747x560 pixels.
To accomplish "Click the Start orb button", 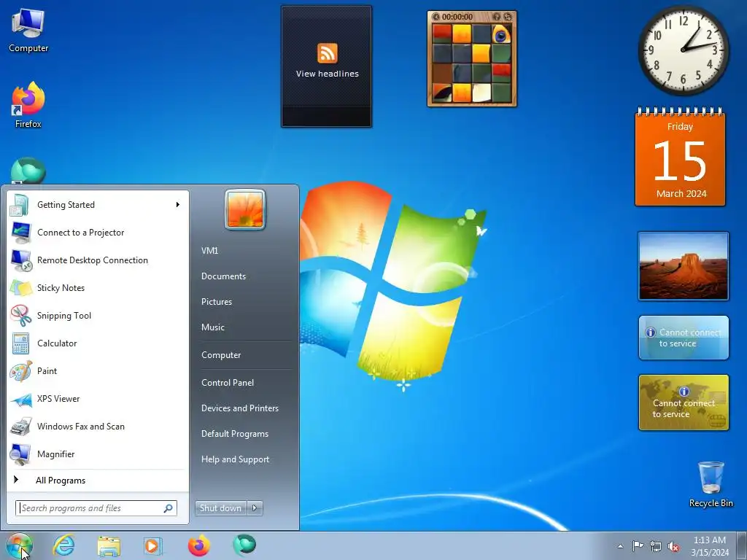I will pyautogui.click(x=19, y=545).
